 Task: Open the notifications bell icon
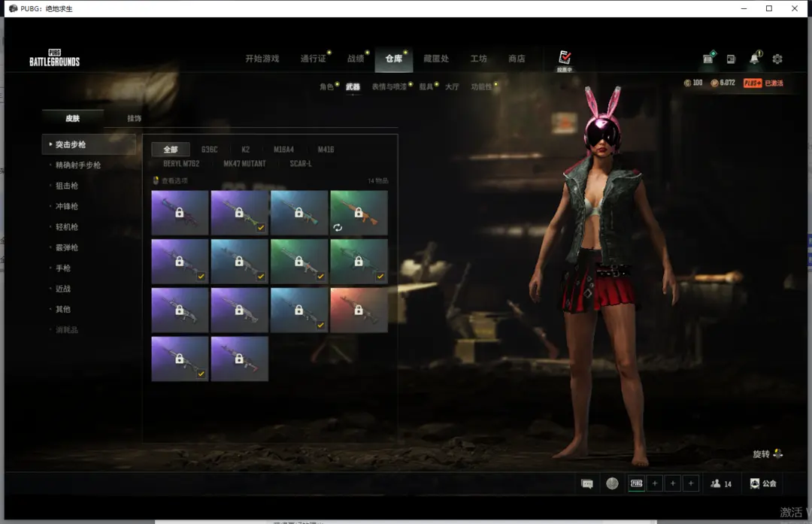[755, 58]
